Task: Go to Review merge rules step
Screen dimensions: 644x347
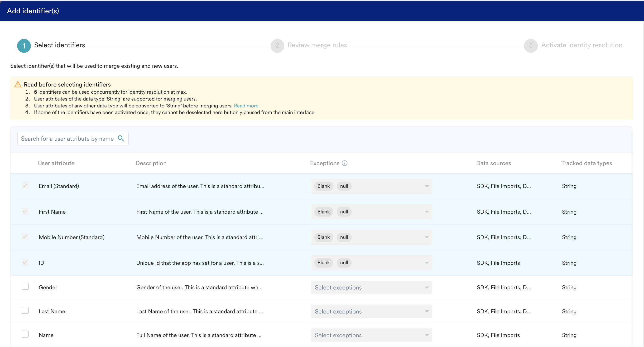Action: coord(317,45)
